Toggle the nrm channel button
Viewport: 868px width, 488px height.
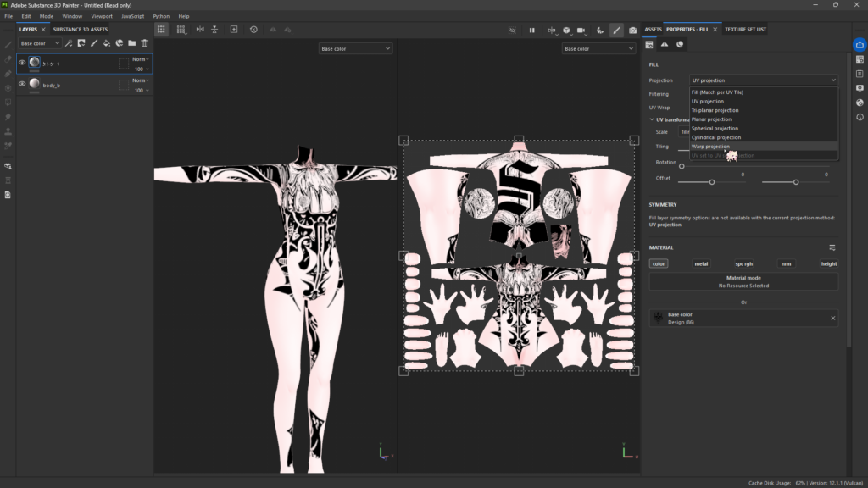point(786,264)
